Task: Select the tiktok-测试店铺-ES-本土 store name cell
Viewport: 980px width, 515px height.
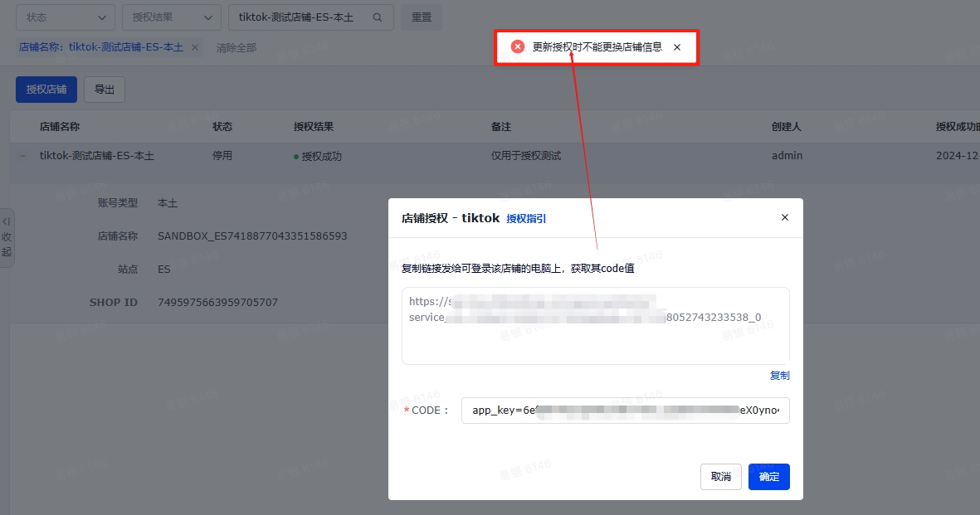Action: (97, 156)
